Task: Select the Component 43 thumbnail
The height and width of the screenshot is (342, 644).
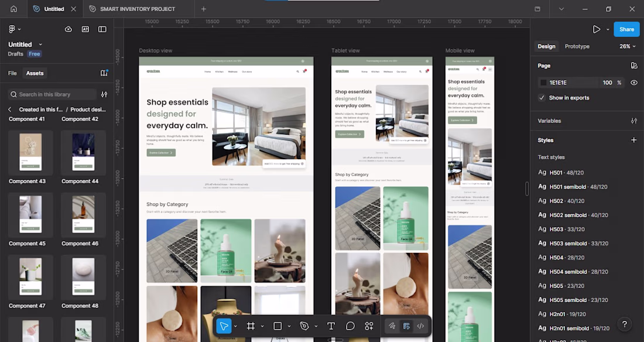Action: [x=30, y=152]
